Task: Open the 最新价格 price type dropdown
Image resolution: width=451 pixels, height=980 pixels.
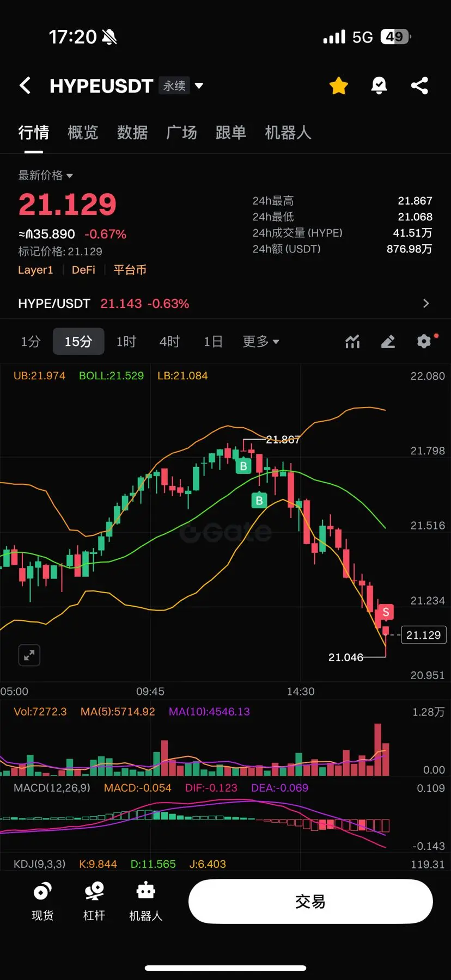Action: pyautogui.click(x=46, y=175)
